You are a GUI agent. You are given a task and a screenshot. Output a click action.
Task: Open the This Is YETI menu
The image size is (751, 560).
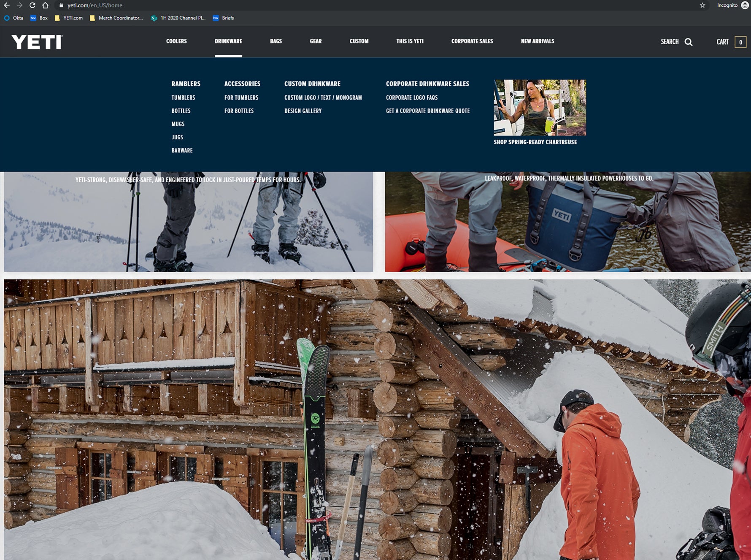point(410,41)
